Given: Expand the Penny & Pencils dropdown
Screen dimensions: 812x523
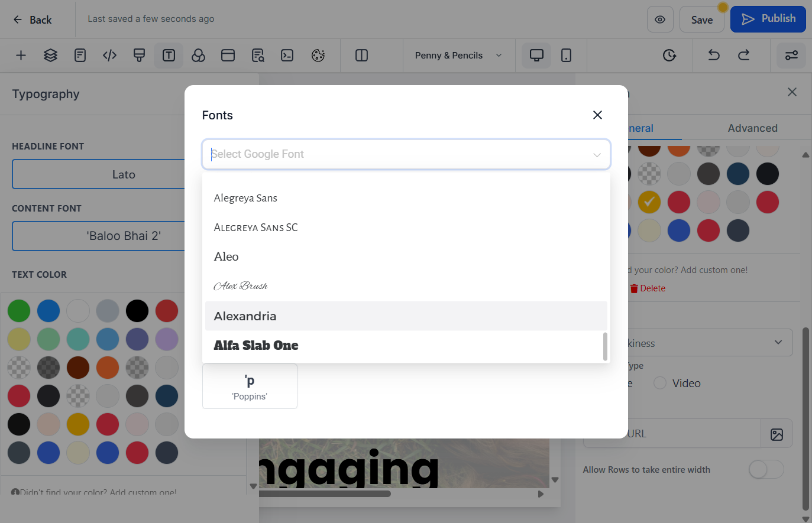Looking at the screenshot, I should tap(458, 56).
